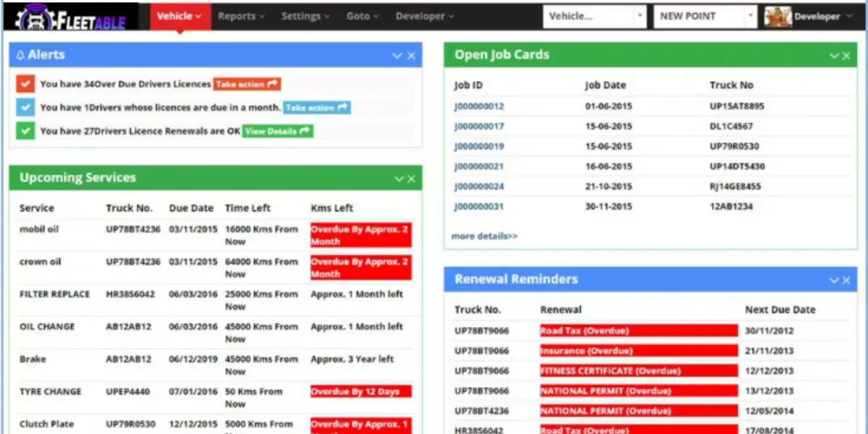Open job card J000000021
868x434 pixels.
[479, 166]
